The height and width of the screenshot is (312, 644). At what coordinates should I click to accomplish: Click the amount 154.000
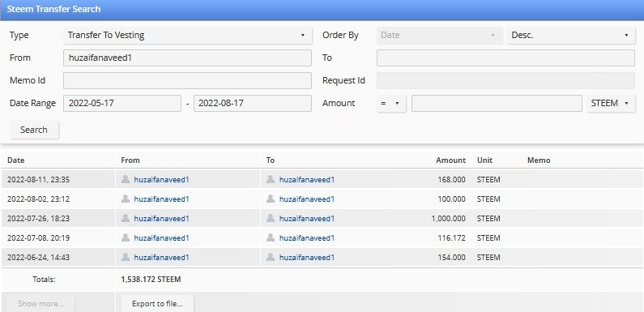point(451,258)
